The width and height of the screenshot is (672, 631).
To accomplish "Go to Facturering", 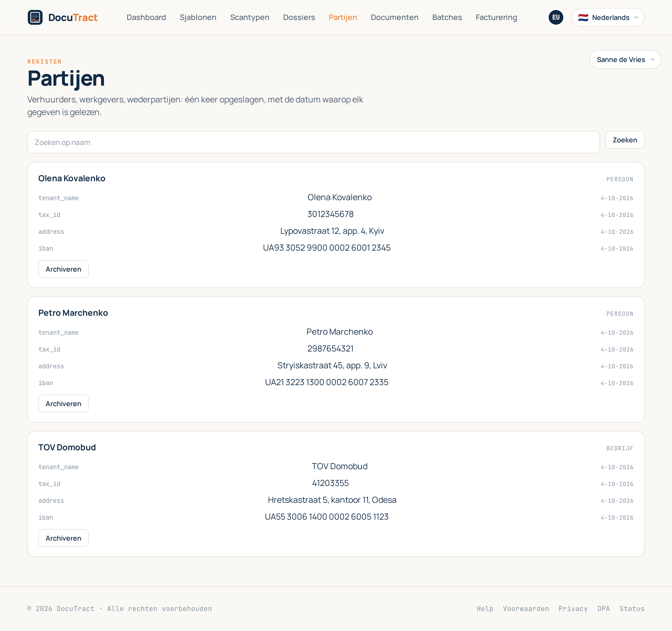I will pyautogui.click(x=496, y=17).
